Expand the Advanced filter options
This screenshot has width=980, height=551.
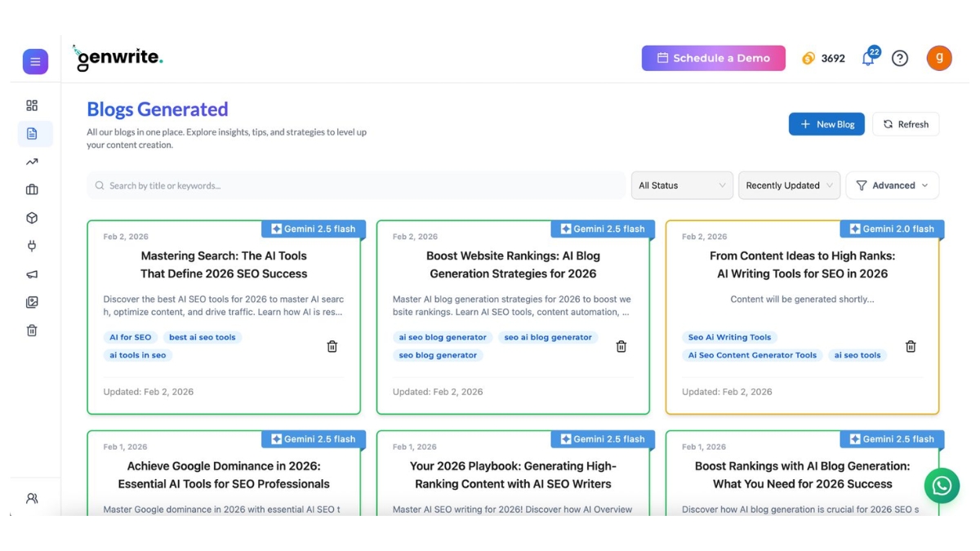(892, 185)
